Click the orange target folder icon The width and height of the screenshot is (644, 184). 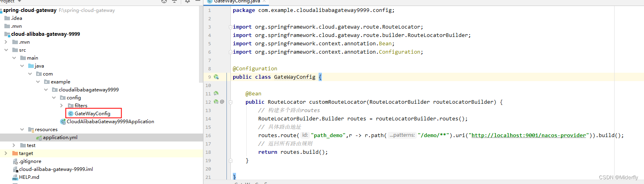[x=15, y=153]
